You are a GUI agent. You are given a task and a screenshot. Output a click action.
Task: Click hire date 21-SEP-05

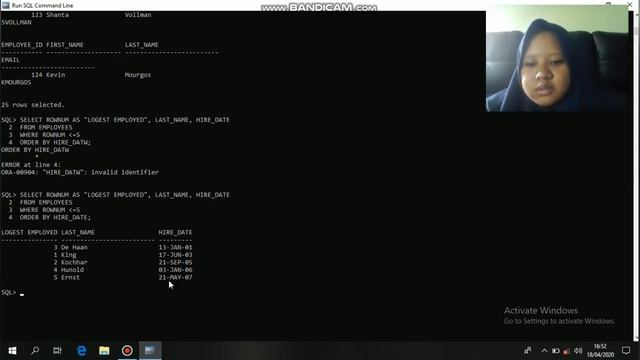[x=176, y=262]
